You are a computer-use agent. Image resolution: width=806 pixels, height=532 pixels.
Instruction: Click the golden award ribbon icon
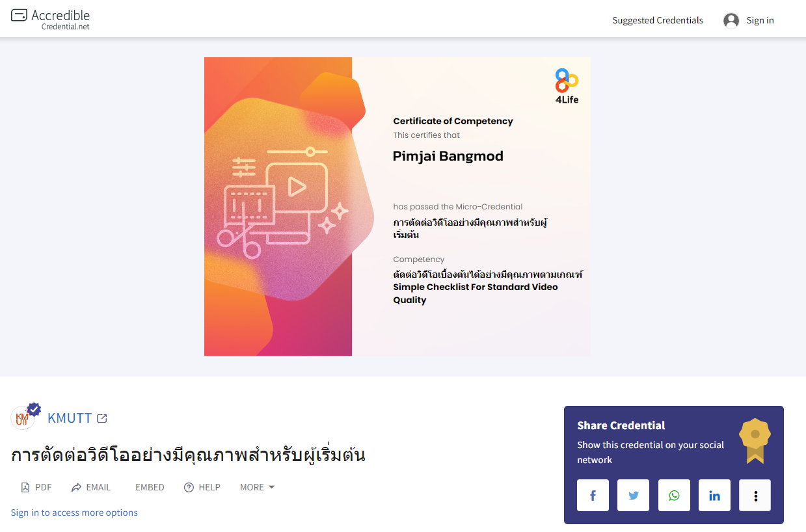click(x=755, y=440)
